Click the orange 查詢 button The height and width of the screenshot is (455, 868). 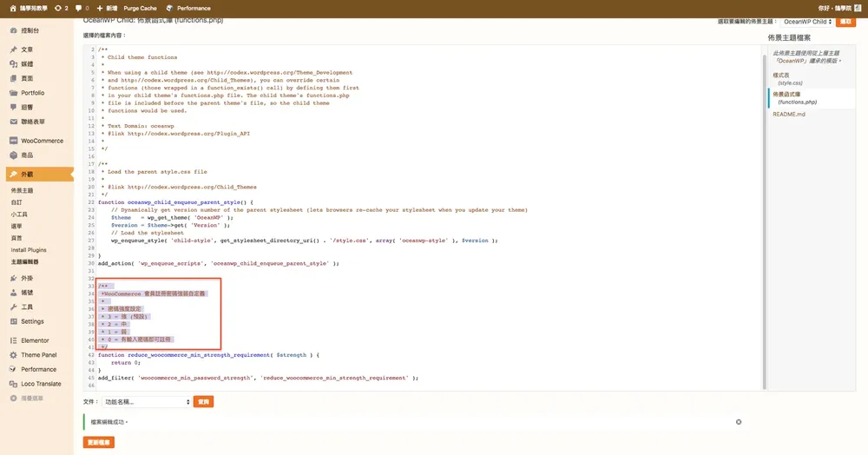(203, 402)
